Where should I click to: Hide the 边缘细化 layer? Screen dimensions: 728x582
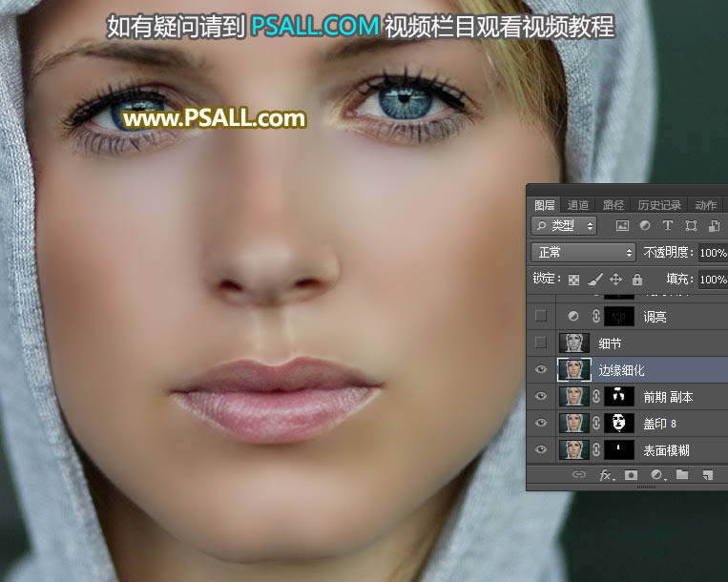[x=541, y=369]
